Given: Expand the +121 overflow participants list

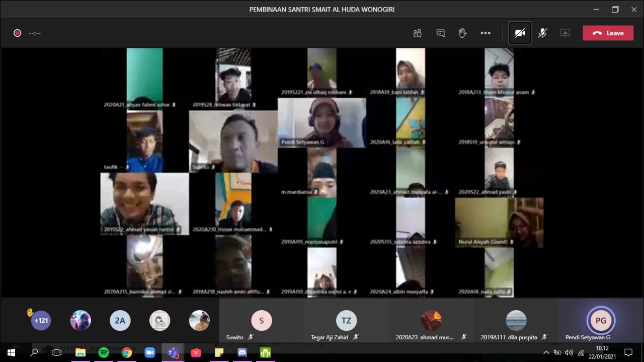Looking at the screenshot, I should pos(41,320).
